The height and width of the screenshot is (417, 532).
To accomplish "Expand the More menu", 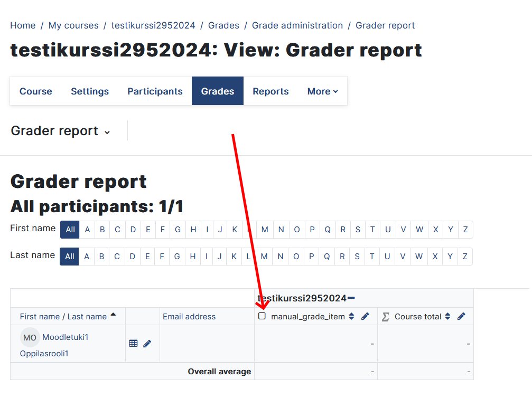I will point(323,91).
